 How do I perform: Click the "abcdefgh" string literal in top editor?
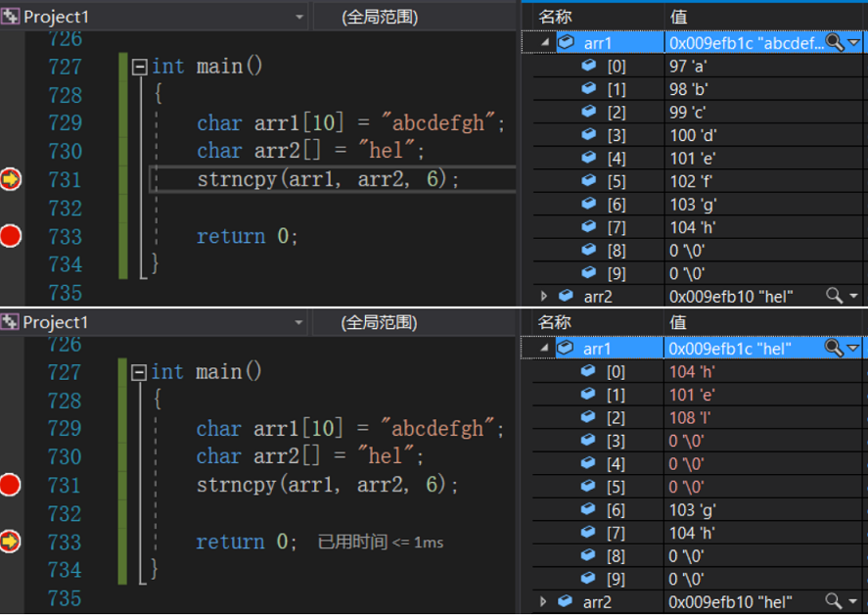coord(436,122)
